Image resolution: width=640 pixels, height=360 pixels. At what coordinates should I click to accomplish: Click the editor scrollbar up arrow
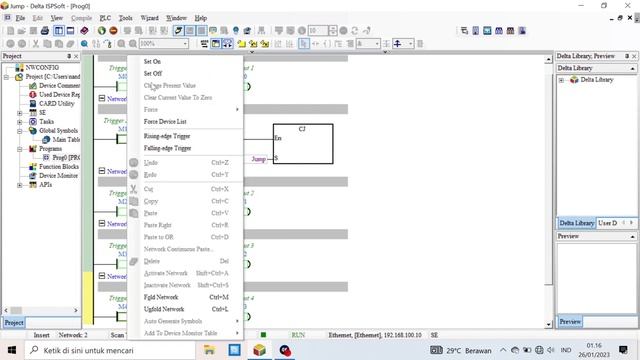click(549, 60)
